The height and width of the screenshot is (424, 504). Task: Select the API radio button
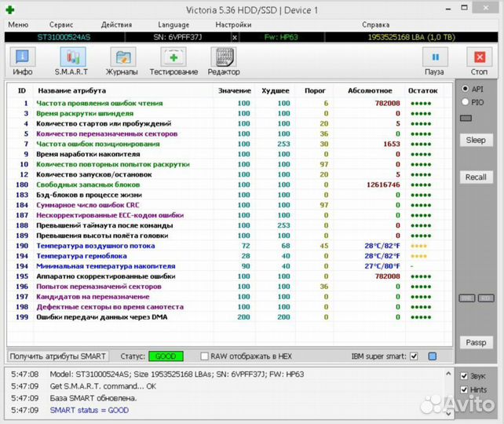tap(465, 89)
